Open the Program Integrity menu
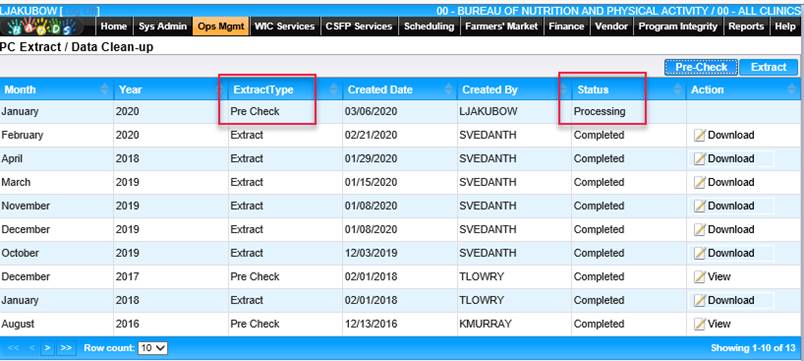The image size is (804, 361). click(x=677, y=27)
